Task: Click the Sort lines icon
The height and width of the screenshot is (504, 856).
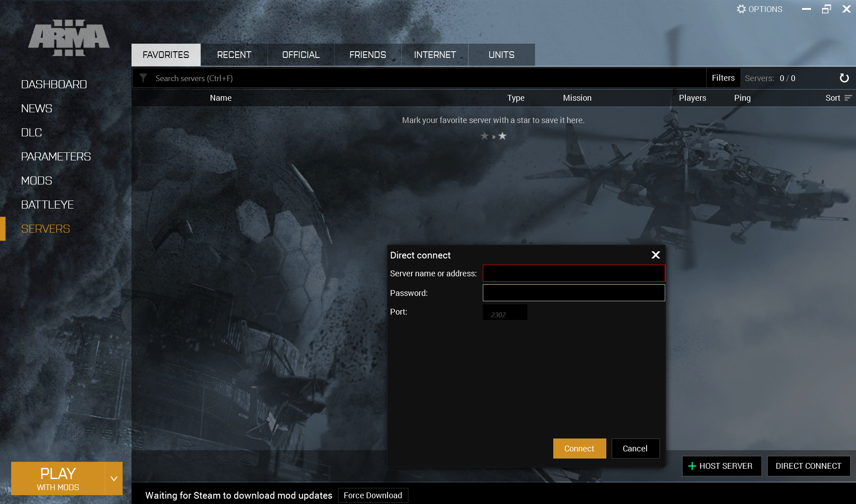Action: coord(848,98)
